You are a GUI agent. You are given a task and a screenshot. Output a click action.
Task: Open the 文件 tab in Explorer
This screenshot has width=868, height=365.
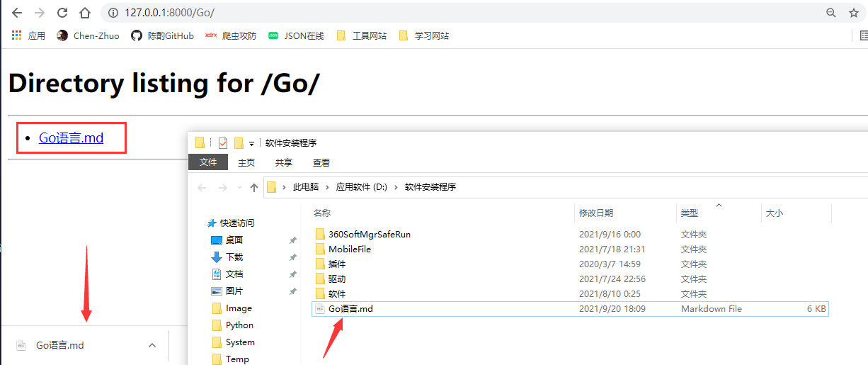coord(208,162)
